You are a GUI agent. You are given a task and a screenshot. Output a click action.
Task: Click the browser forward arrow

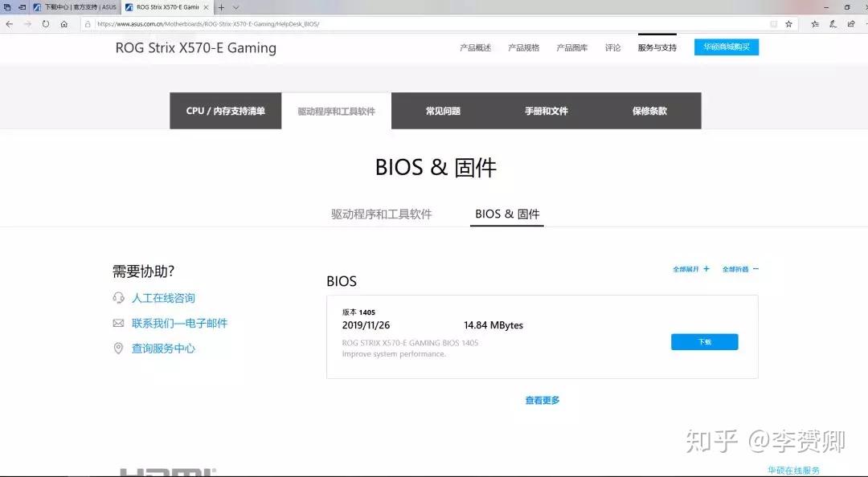27,24
